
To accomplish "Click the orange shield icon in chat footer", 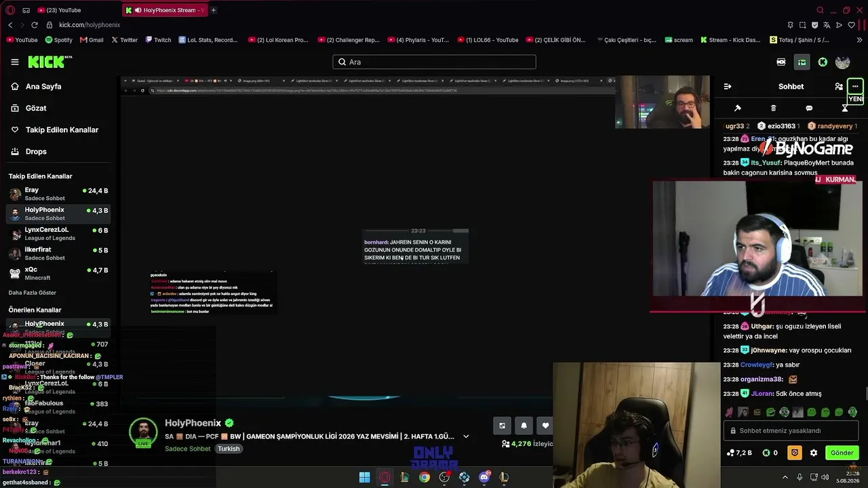I will tap(794, 453).
